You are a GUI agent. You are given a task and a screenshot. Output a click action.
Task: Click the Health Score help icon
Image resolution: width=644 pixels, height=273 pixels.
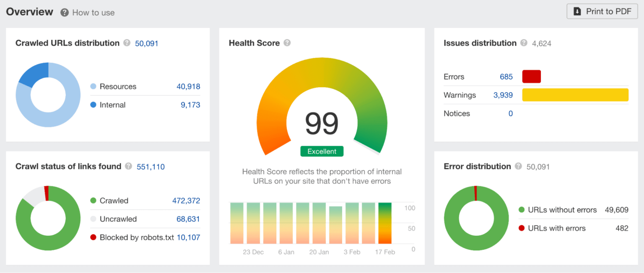point(287,43)
